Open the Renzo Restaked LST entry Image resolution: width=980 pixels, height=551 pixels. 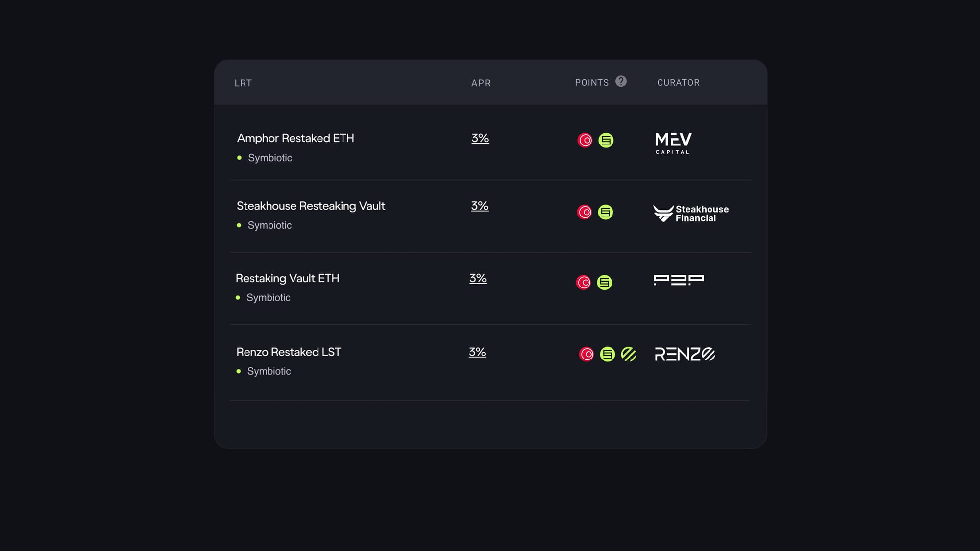(x=289, y=352)
